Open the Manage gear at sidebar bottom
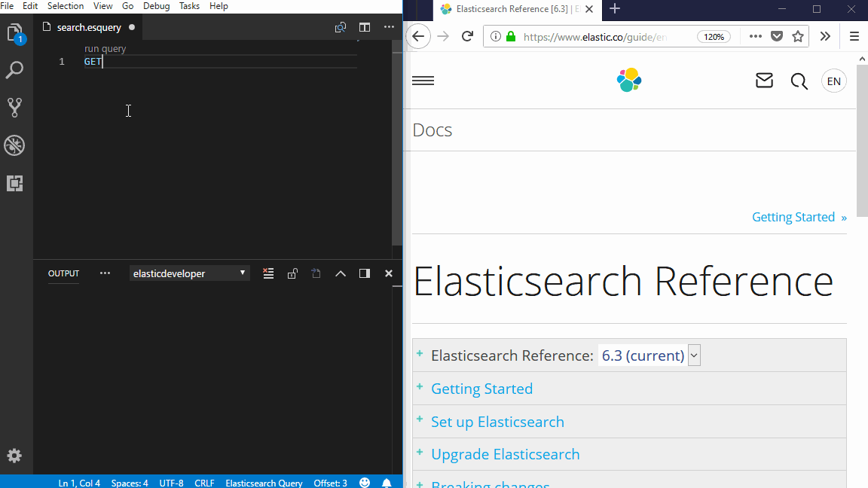Screen dimensions: 868x488 [x=14, y=456]
